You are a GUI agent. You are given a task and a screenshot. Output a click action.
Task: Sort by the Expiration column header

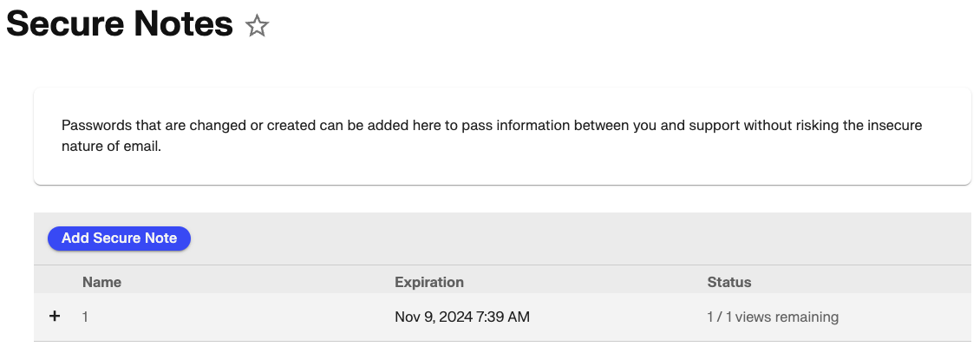pos(428,282)
